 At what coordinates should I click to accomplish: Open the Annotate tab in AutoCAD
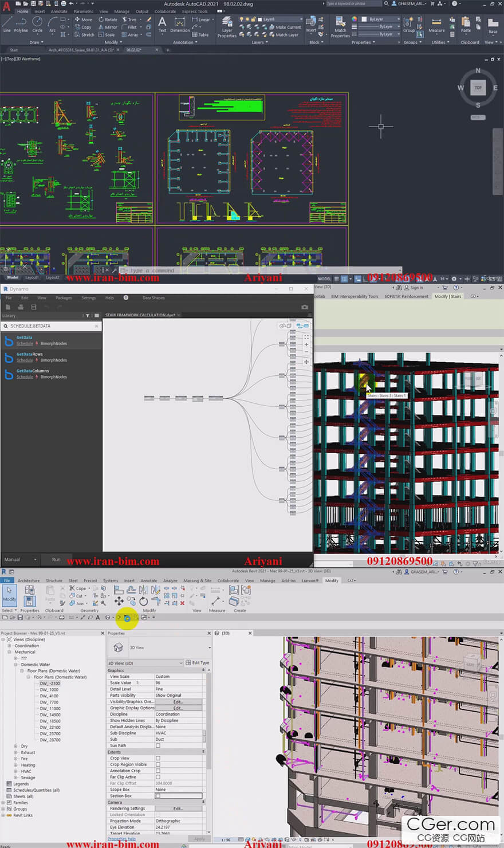(59, 11)
